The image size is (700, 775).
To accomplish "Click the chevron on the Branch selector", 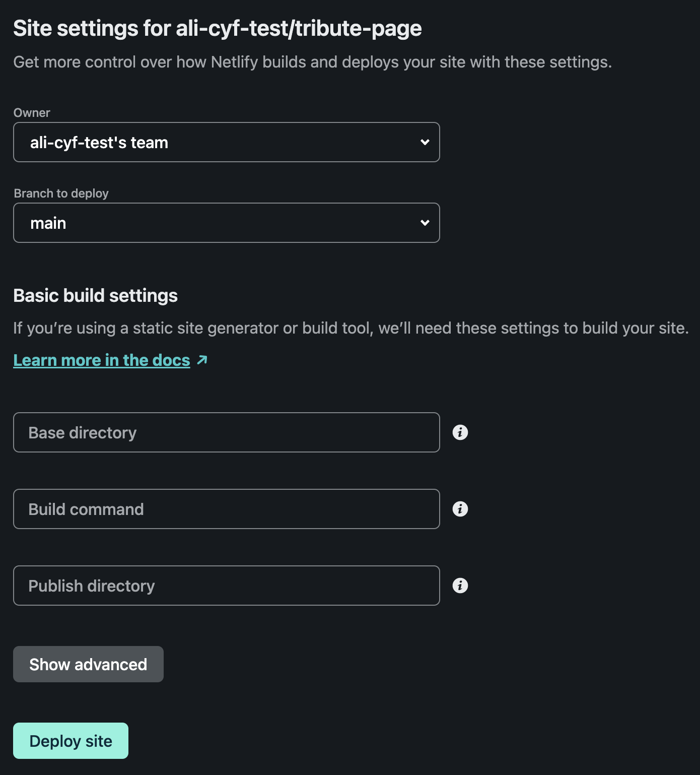I will coord(425,223).
